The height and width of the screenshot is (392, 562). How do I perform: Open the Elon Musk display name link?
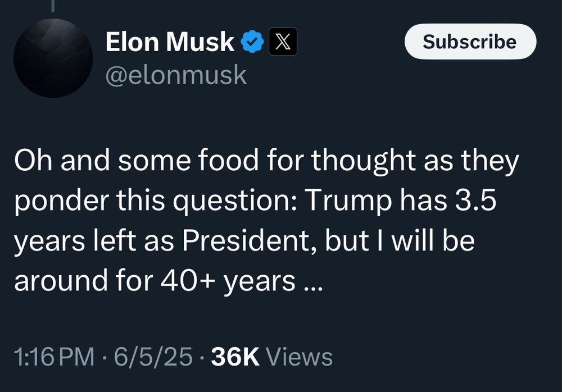click(170, 42)
